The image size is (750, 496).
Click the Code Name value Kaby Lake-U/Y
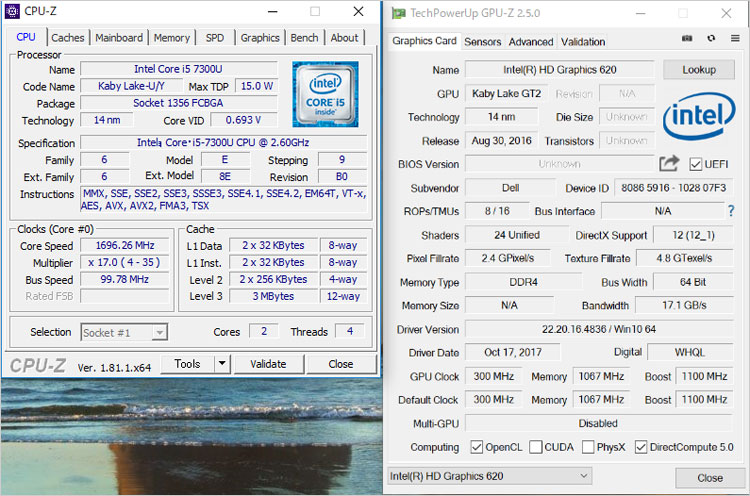click(132, 86)
